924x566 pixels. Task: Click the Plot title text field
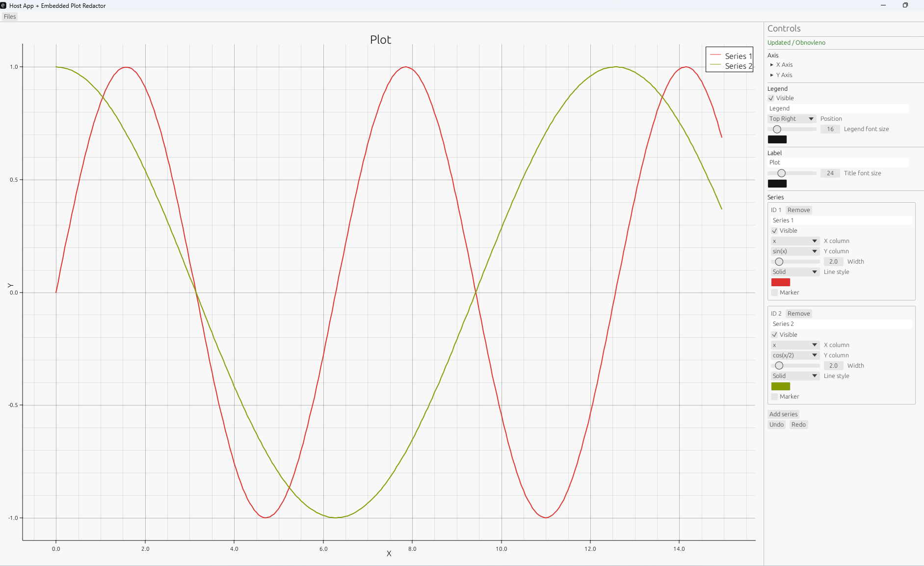pos(838,162)
